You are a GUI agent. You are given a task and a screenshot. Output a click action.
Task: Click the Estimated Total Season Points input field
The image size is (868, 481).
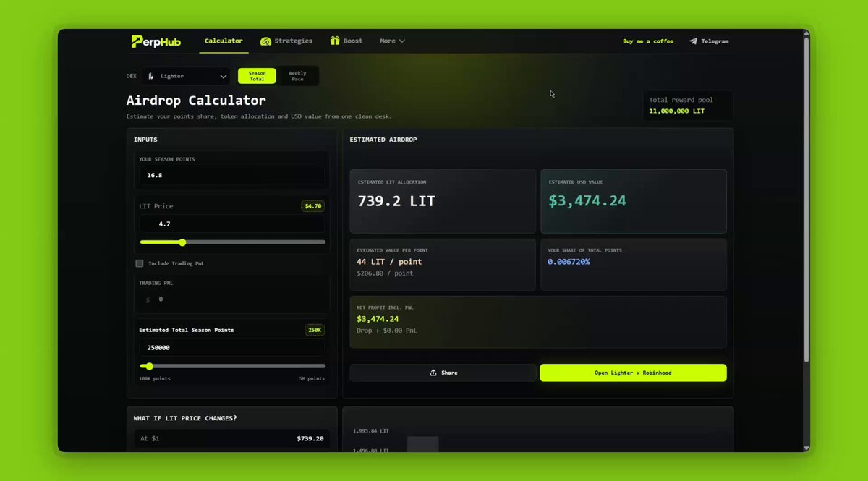(x=231, y=347)
